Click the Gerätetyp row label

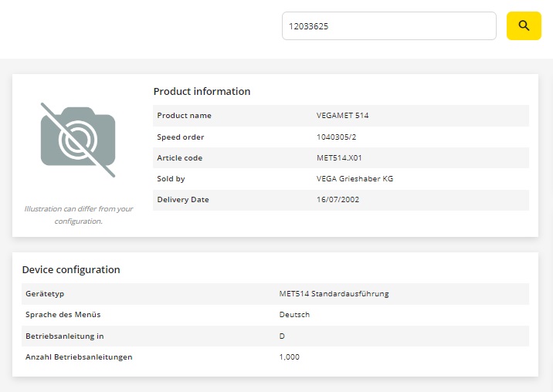(x=43, y=294)
